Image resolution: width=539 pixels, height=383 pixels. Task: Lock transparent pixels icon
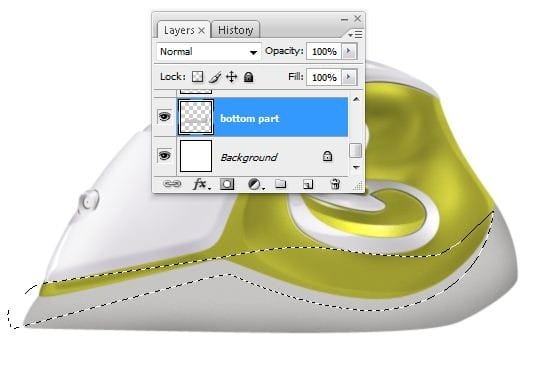197,77
